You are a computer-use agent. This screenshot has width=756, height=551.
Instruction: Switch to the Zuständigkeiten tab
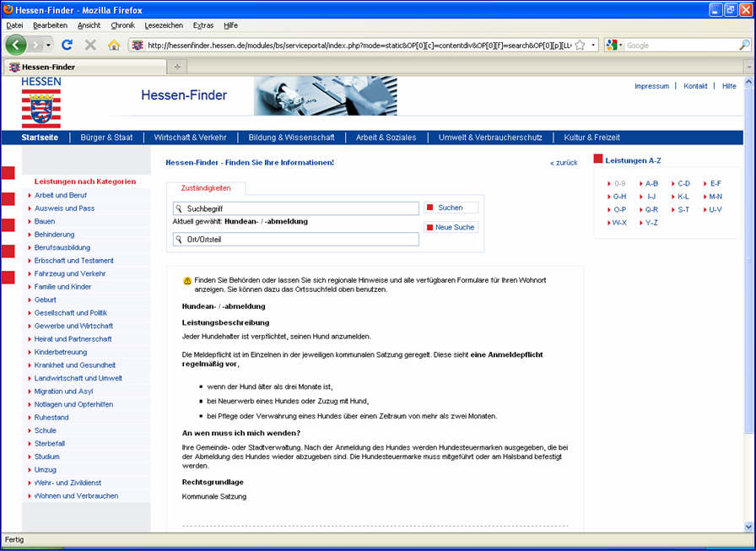206,188
